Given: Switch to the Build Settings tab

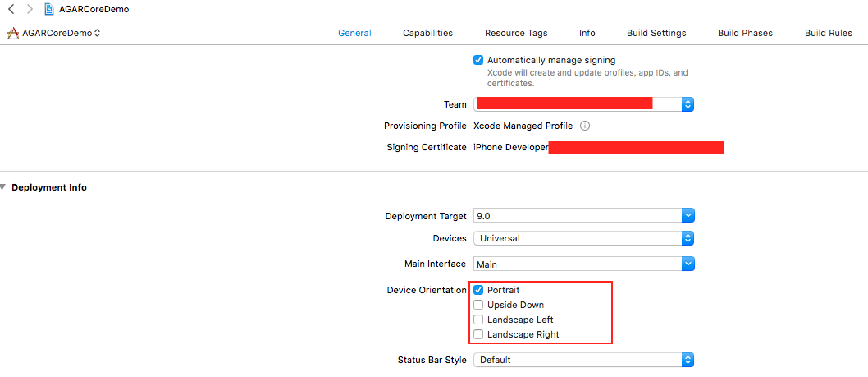Looking at the screenshot, I should pyautogui.click(x=656, y=33).
